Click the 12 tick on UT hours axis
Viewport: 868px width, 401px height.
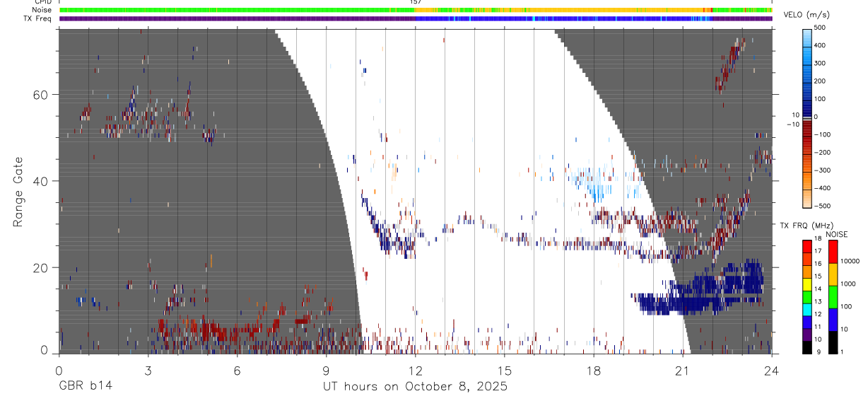pos(415,370)
